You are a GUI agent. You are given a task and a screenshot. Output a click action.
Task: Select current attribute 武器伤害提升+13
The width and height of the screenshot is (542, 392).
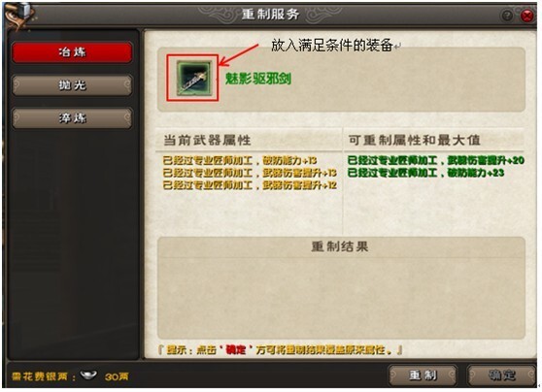click(250, 173)
